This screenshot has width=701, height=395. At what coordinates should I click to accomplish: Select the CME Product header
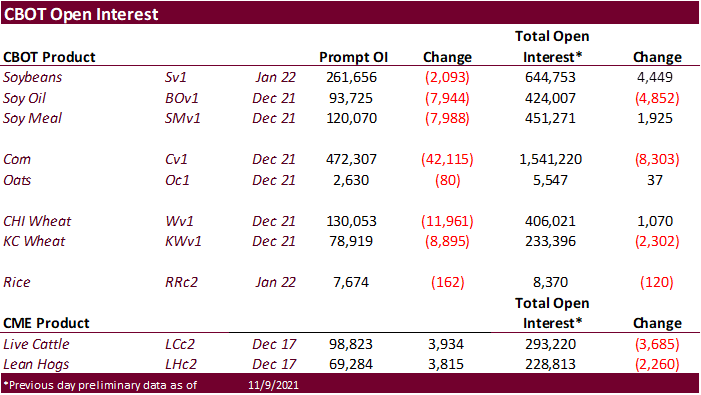coord(46,323)
